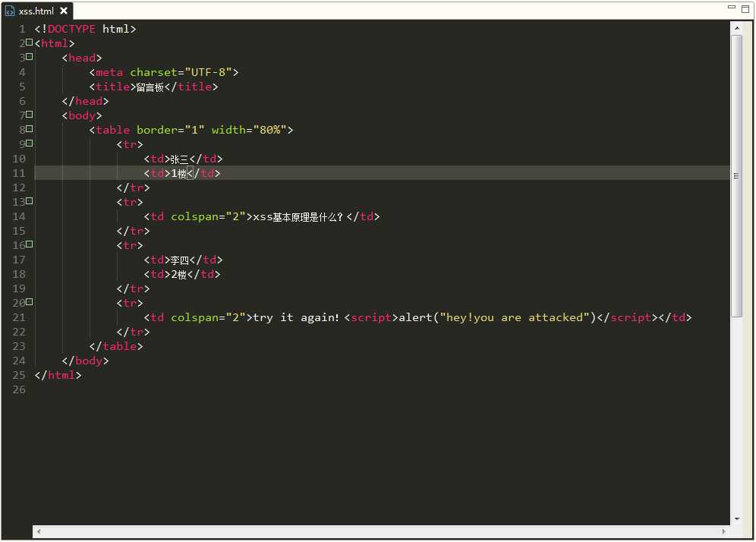Maximize the editor pane
This screenshot has height=542, width=756.
pyautogui.click(x=745, y=8)
